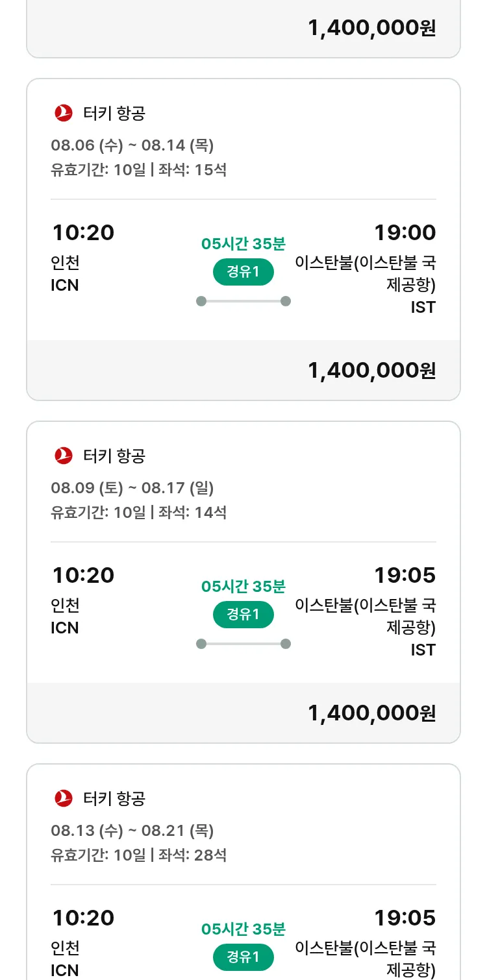Tap route line start dot on 08.09 flight
This screenshot has width=487, height=980.
click(201, 644)
